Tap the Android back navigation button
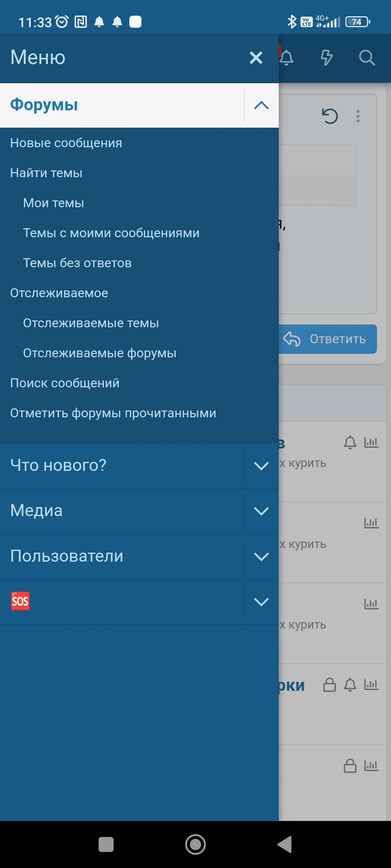Image resolution: width=391 pixels, height=868 pixels. (285, 844)
